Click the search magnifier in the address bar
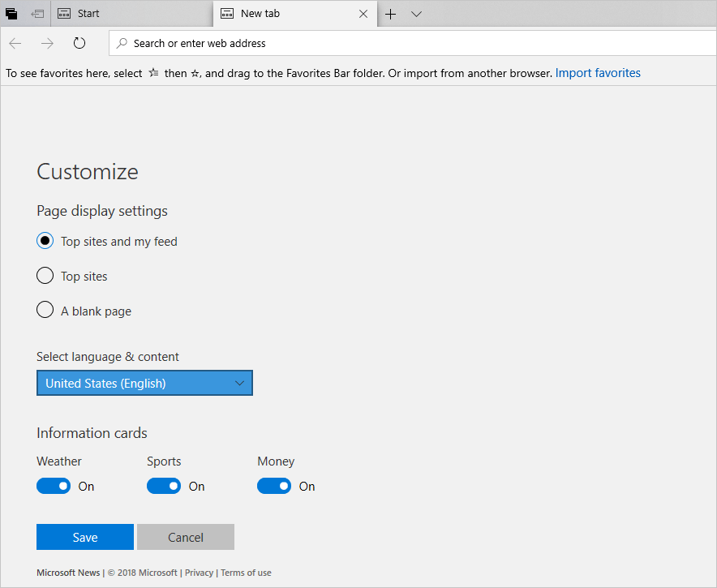Screen dimensions: 717x588 click(x=122, y=43)
